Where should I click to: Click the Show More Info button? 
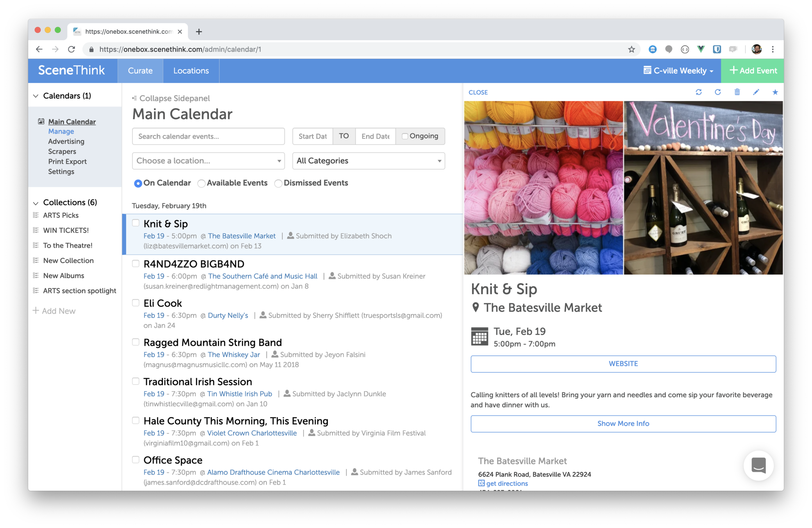click(x=623, y=424)
